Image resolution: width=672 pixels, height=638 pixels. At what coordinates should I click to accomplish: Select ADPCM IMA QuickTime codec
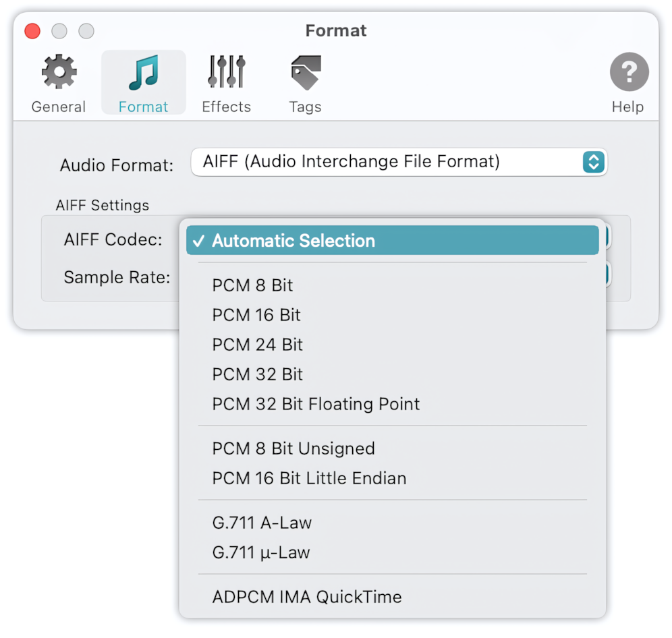392,597
